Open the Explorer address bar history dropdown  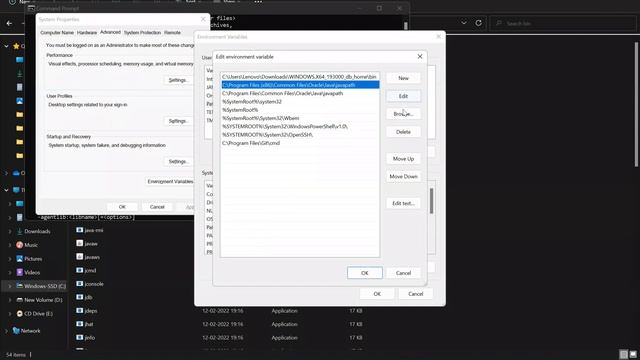(464, 23)
